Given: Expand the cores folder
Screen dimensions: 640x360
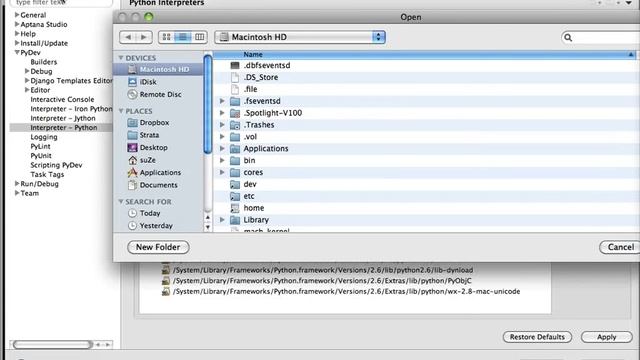Looking at the screenshot, I should pyautogui.click(x=222, y=172).
